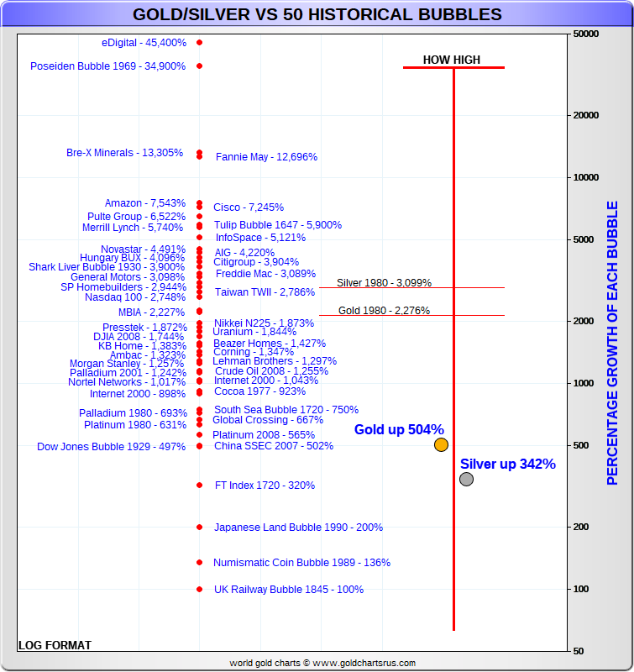Click the Gold up 504% text
Image resolution: width=634 pixels, height=672 pixels.
click(x=399, y=429)
